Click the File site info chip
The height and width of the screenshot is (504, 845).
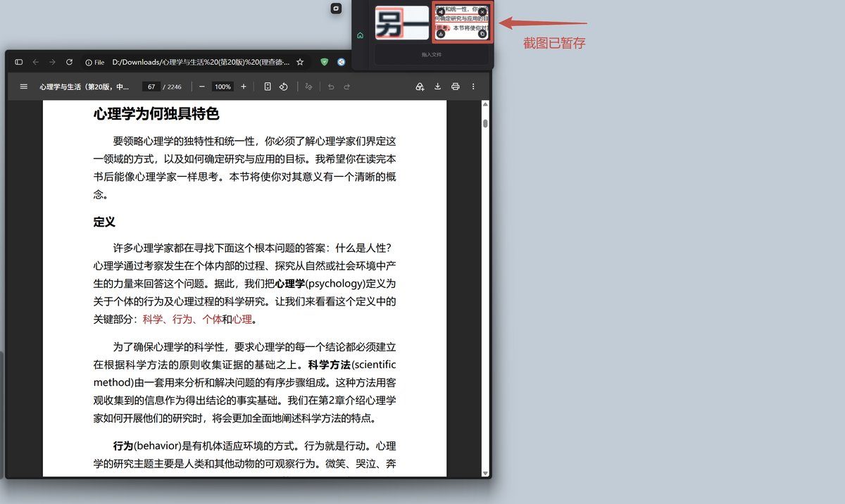click(x=94, y=62)
